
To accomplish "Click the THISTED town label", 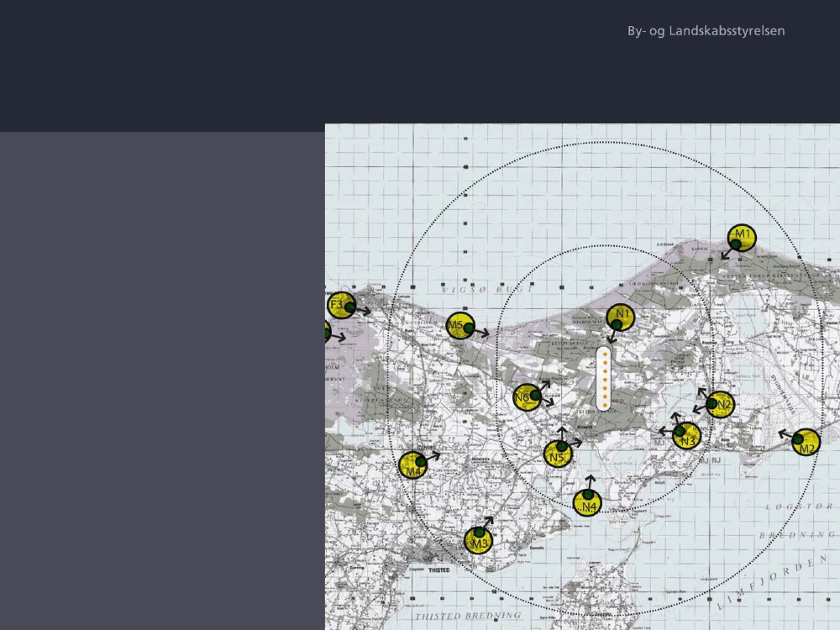I will pyautogui.click(x=439, y=570).
